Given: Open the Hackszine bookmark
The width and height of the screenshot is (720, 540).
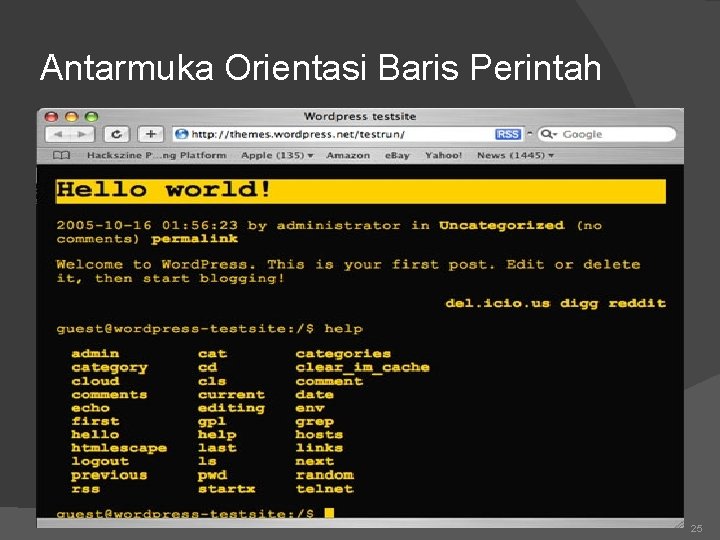Looking at the screenshot, I should pos(156,155).
